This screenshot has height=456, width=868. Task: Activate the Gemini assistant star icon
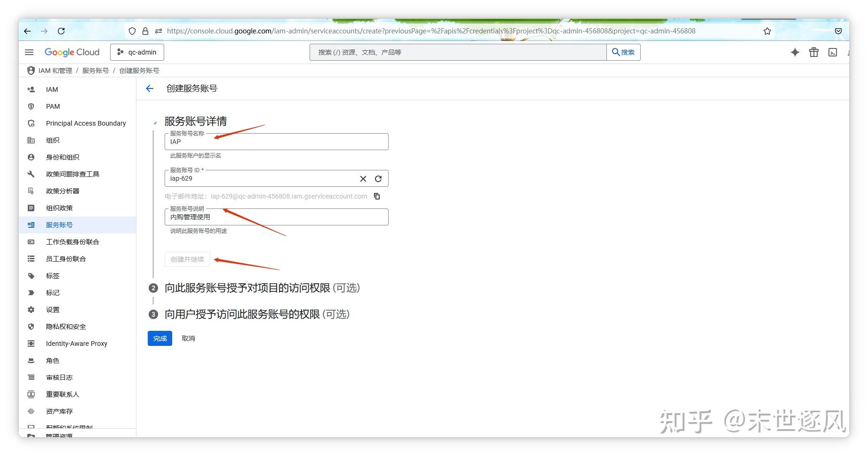point(795,52)
